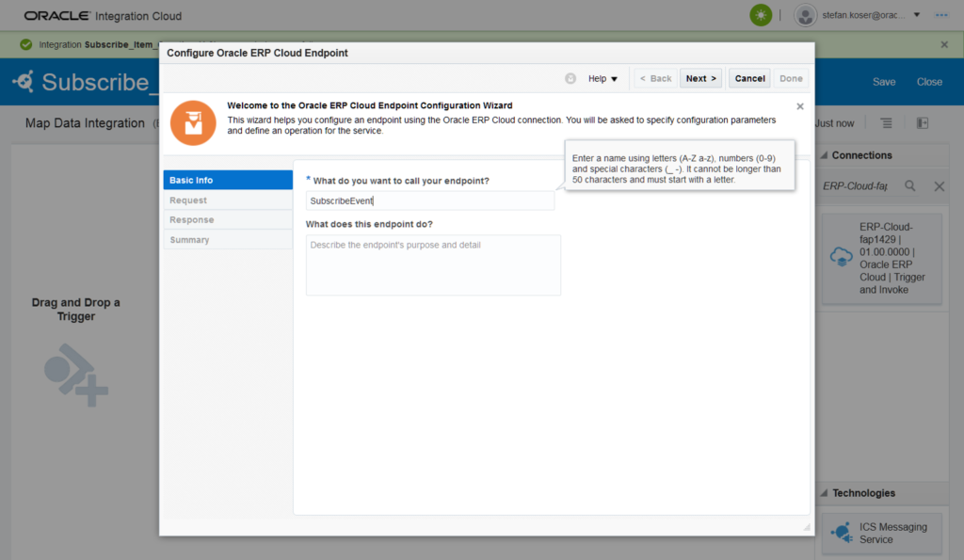Select the ICS Messaging Service icon

click(x=841, y=533)
